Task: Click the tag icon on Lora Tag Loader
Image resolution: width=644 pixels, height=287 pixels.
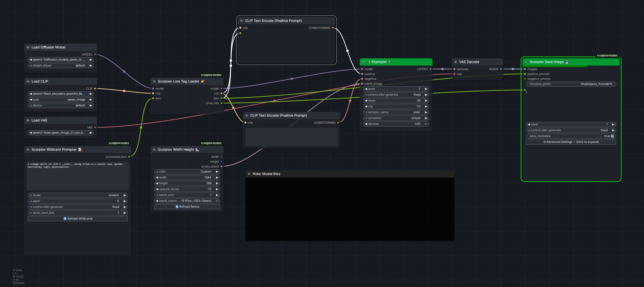Action: (x=202, y=81)
